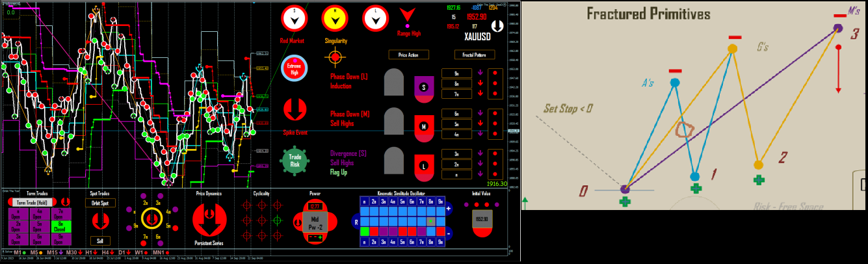Click the purple arrow beside the 9n fractal box
The height and width of the screenshot is (264, 868).
pyautogui.click(x=480, y=73)
